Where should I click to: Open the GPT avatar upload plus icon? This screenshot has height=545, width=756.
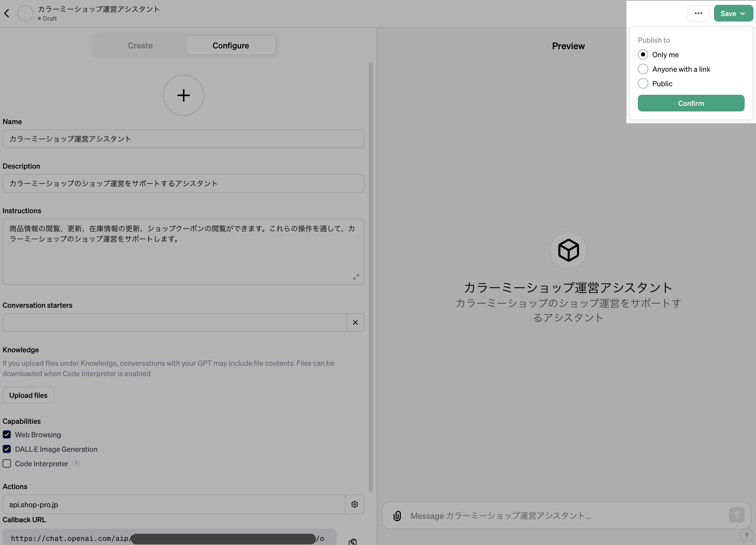pos(183,95)
